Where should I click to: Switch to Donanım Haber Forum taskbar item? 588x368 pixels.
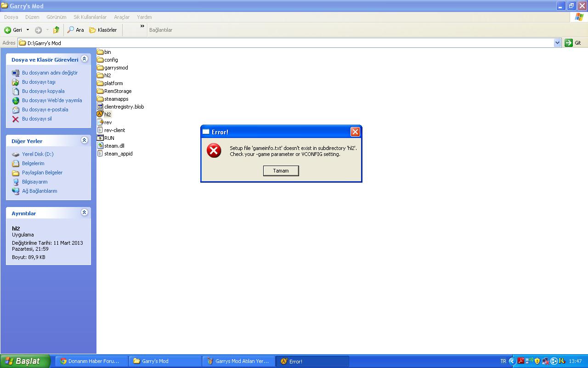pyautogui.click(x=91, y=361)
